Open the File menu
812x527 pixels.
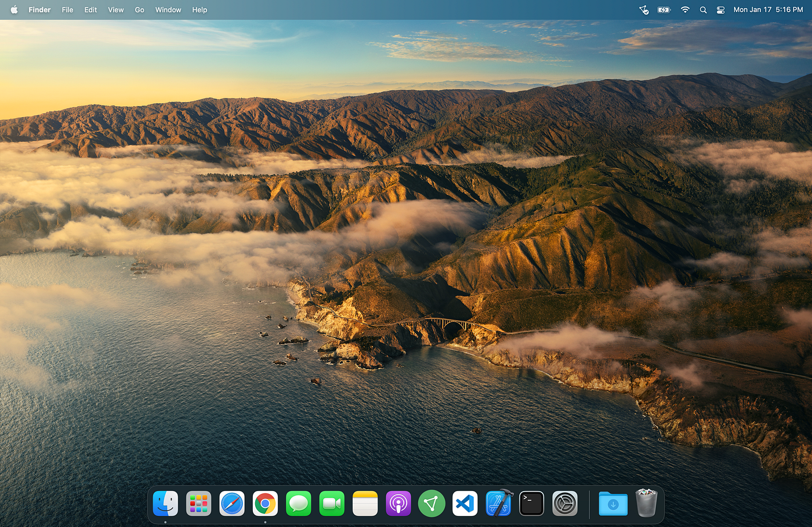tap(67, 10)
